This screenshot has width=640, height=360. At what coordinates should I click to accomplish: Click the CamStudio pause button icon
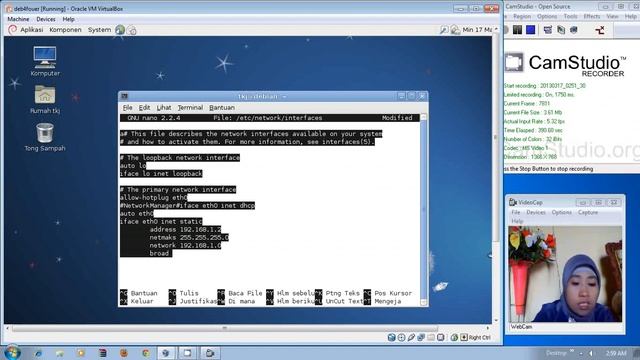(x=518, y=29)
